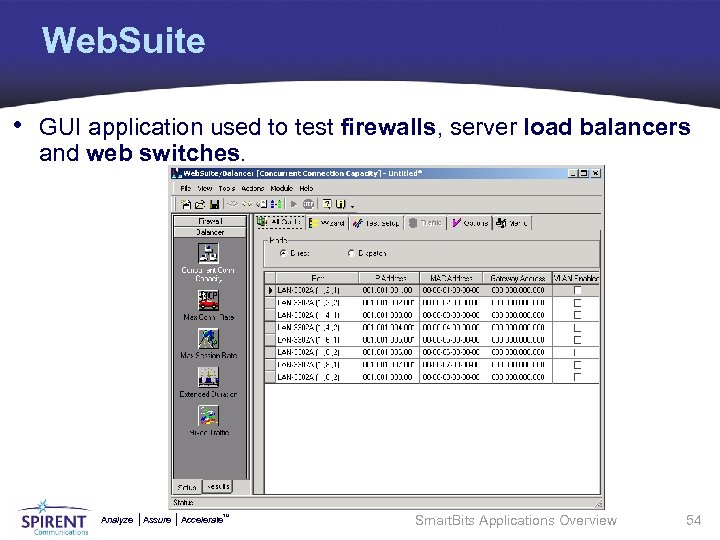Switch to the last tab right of Options
720x540 pixels.
pos(512,223)
